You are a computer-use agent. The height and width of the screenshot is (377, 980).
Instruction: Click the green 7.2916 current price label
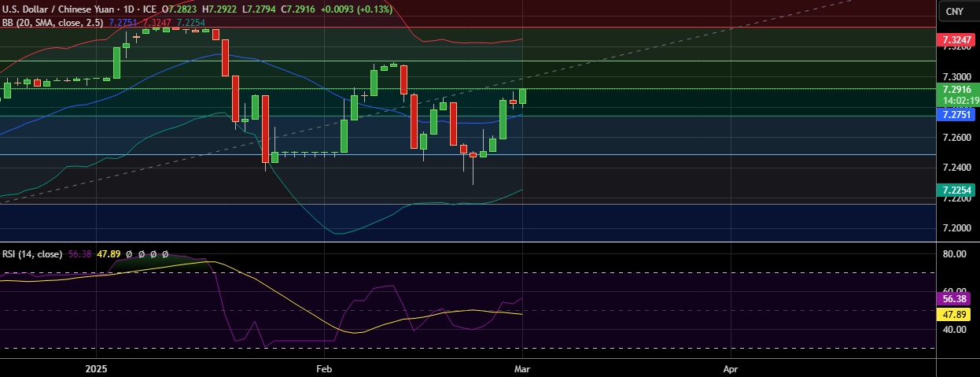click(x=958, y=90)
